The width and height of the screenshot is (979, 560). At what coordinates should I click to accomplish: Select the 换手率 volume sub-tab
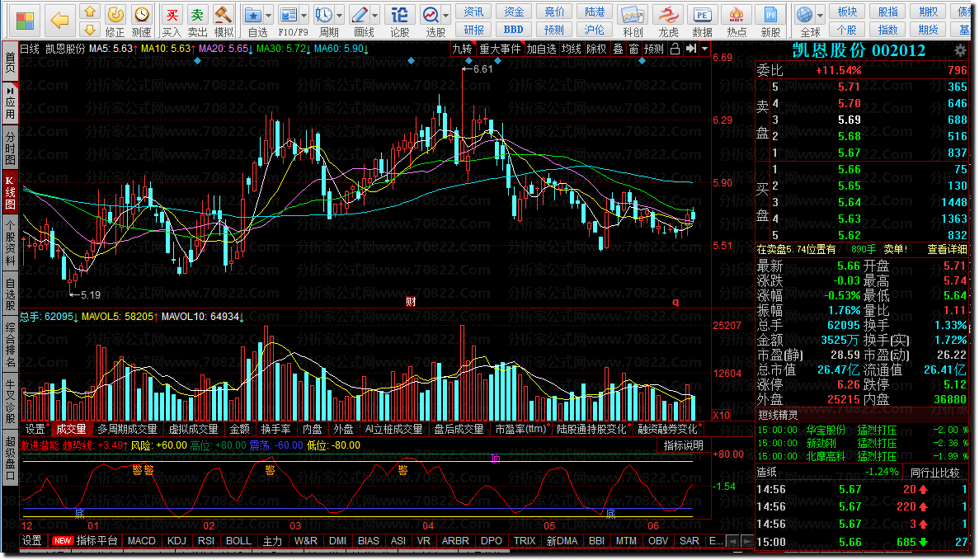click(276, 430)
